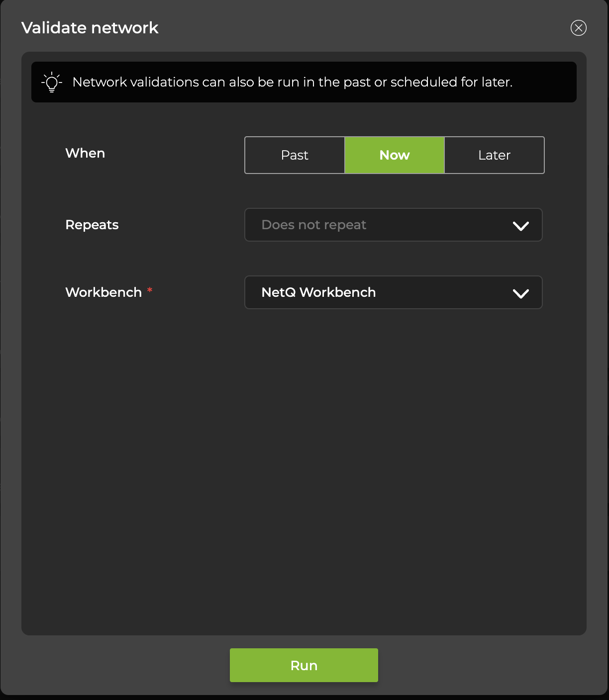Select the Past timing option

coord(295,155)
